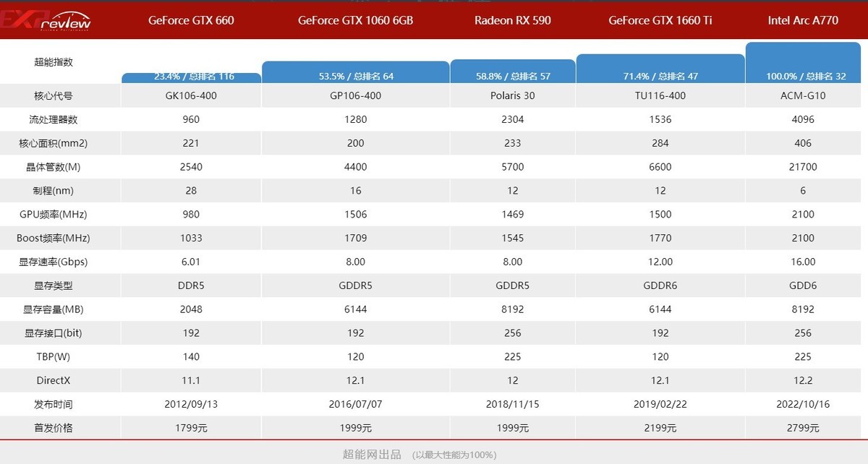Click the 流处理器数 row label
The image size is (868, 464).
54,119
